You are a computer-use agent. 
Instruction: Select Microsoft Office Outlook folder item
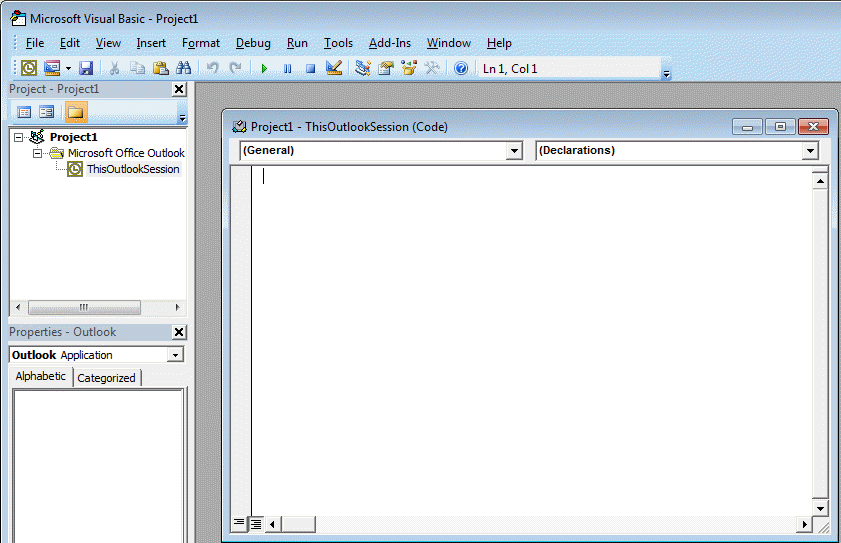(x=126, y=153)
